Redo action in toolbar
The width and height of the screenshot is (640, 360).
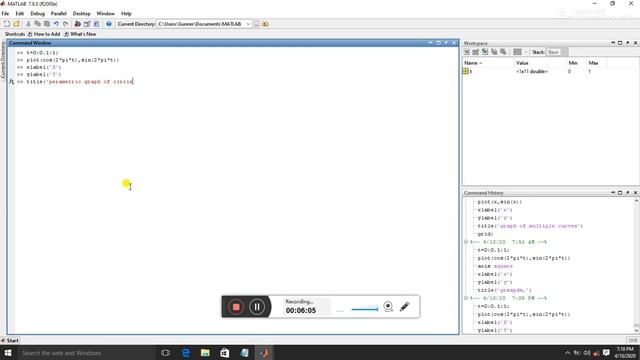(65, 24)
